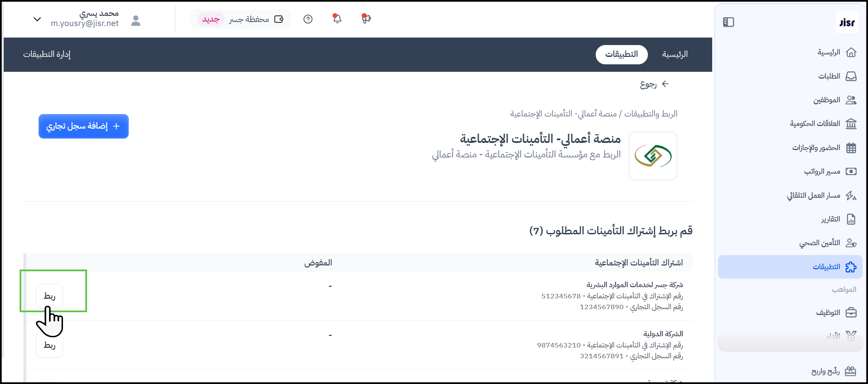This screenshot has width=868, height=384.
Task: Switch to the الرئيسية tab in the dark bar
Action: (675, 54)
